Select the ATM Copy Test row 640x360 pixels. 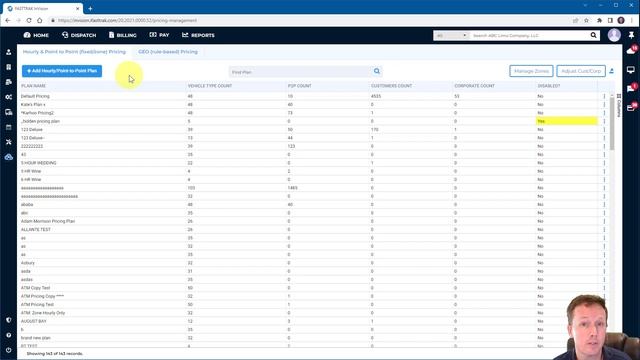point(310,288)
